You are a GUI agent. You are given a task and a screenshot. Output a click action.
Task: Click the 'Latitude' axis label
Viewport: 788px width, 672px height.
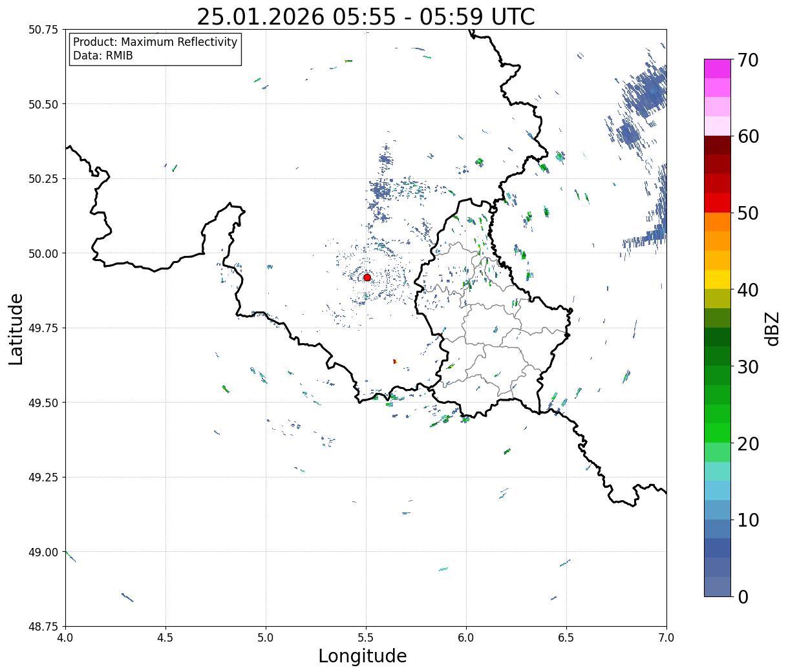(16, 328)
